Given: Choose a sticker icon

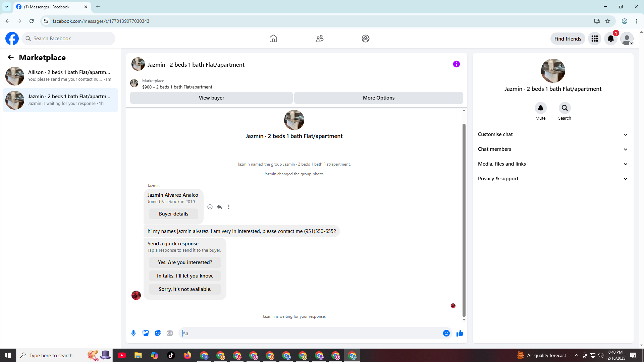Looking at the screenshot, I should (x=158, y=333).
